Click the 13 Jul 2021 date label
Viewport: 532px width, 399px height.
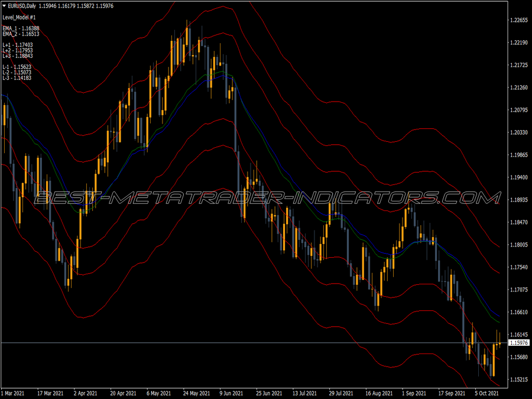[x=304, y=394]
